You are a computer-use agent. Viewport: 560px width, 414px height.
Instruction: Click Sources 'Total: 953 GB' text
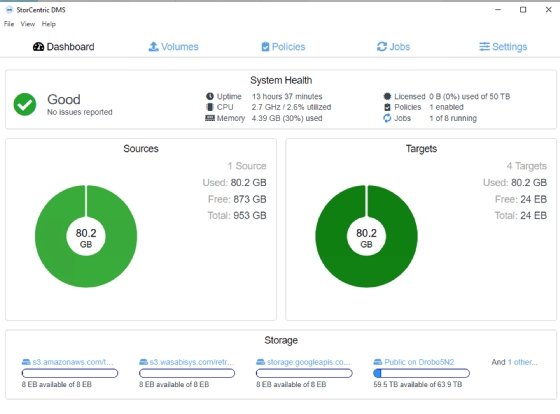click(x=237, y=215)
